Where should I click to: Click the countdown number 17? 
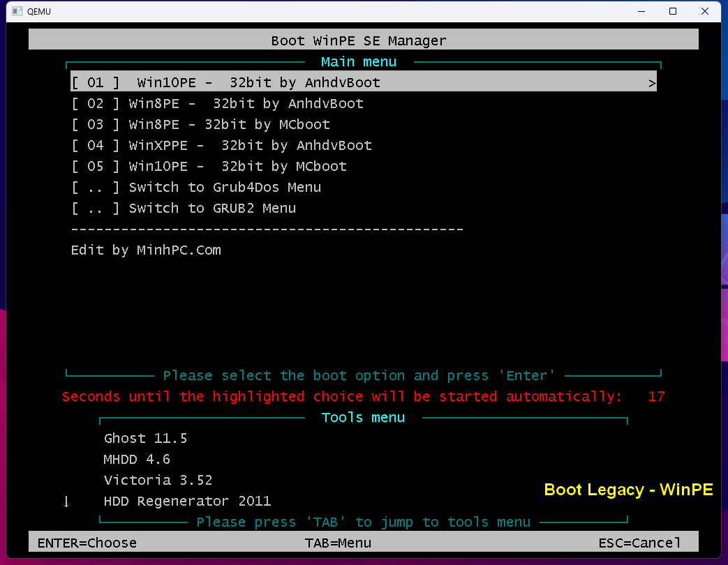[657, 397]
